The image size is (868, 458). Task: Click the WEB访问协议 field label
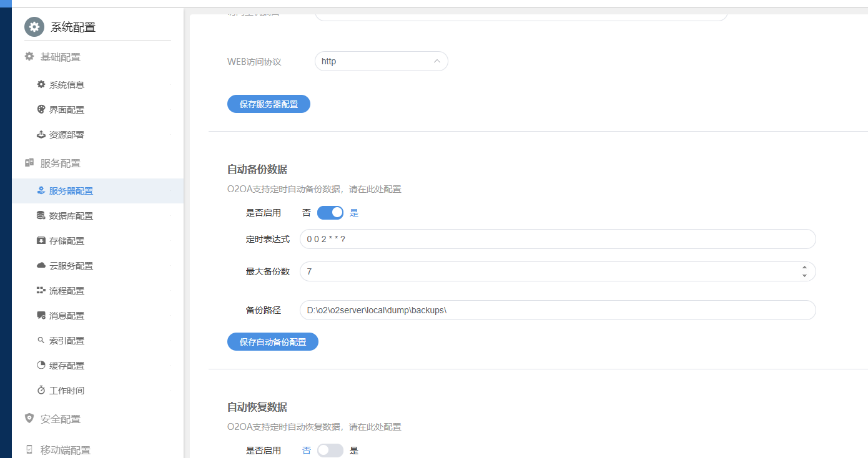[x=254, y=62]
